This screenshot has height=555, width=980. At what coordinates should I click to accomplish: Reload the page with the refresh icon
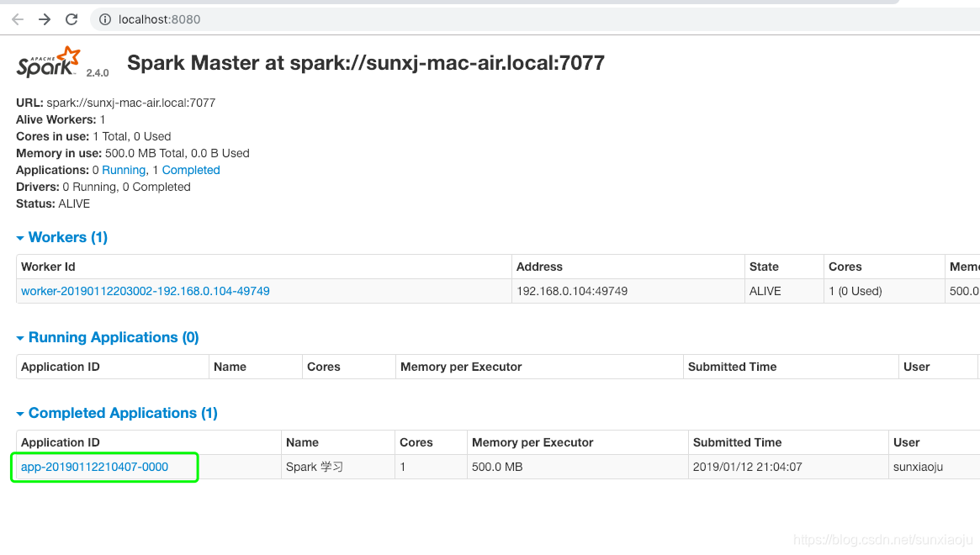(72, 19)
